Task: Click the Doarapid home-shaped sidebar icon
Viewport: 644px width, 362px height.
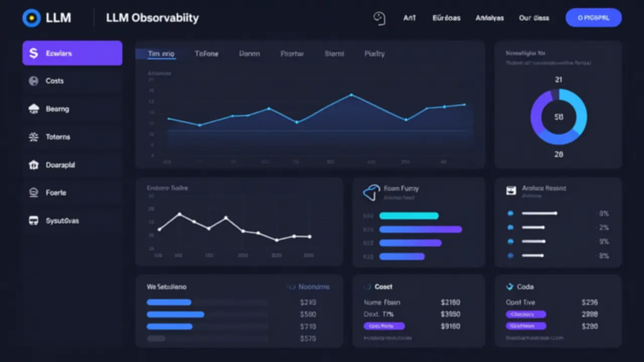Action: 33,165
